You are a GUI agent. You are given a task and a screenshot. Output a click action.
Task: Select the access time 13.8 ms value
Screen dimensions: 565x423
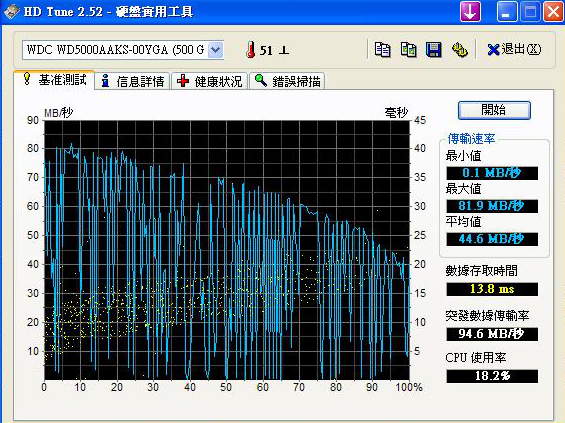(x=492, y=289)
